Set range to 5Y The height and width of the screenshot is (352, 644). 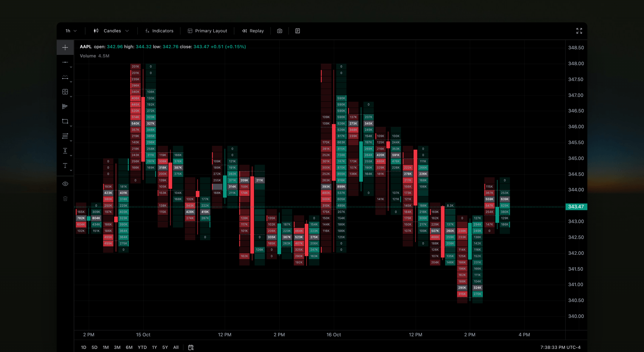coord(165,347)
